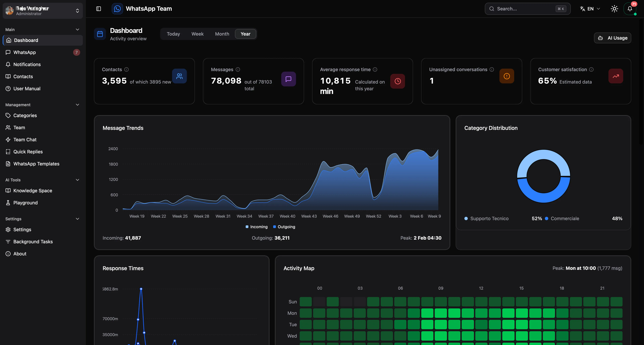Screen dimensions: 644x345
Task: Open the Administrator account switcher
Action: pos(42,11)
